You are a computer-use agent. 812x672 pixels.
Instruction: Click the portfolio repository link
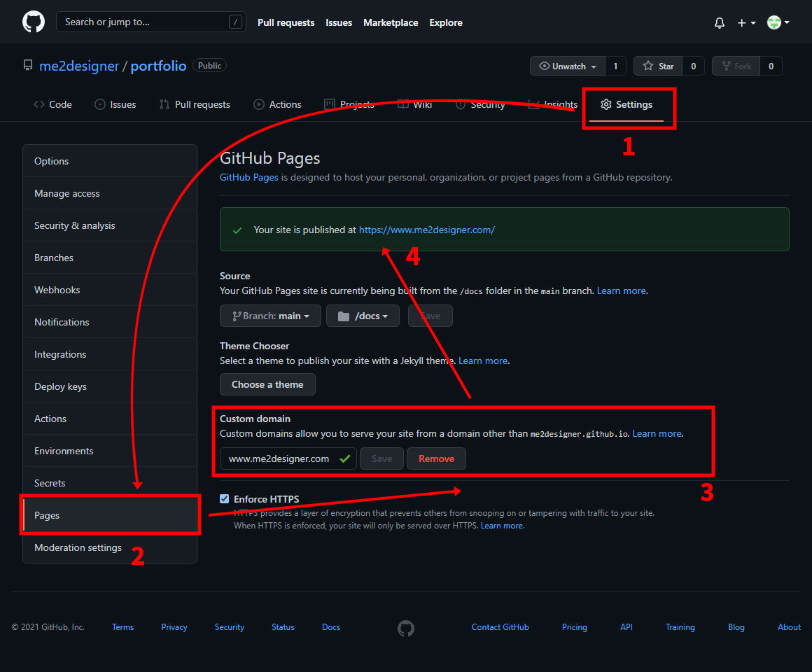pos(158,66)
